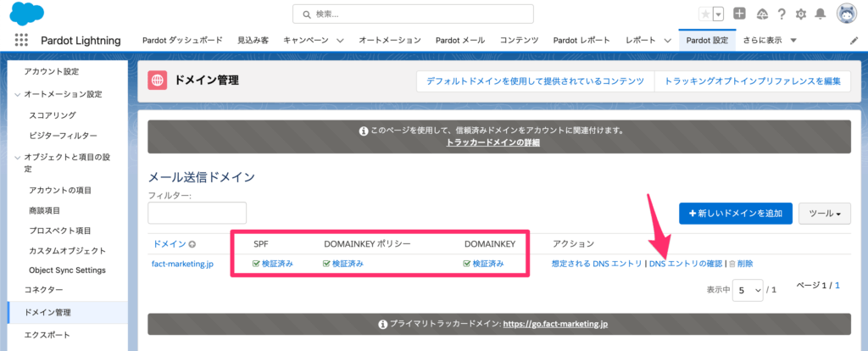Open the global actions plus icon
The image size is (868, 351).
pyautogui.click(x=739, y=14)
